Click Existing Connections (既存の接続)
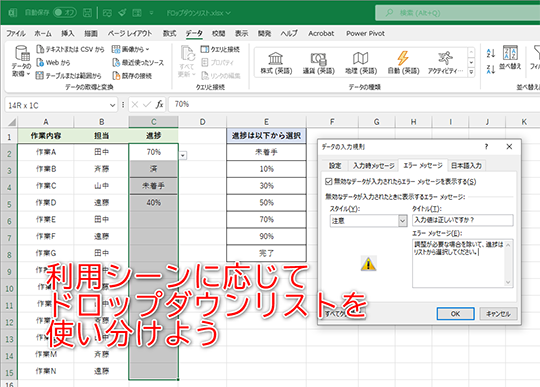This screenshot has height=387, width=540. (132, 75)
